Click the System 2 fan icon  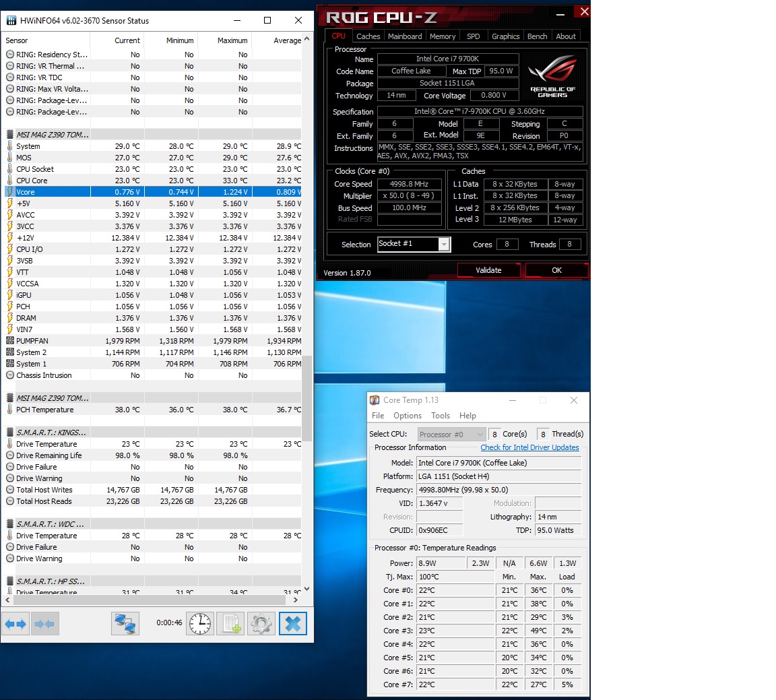tap(10, 352)
